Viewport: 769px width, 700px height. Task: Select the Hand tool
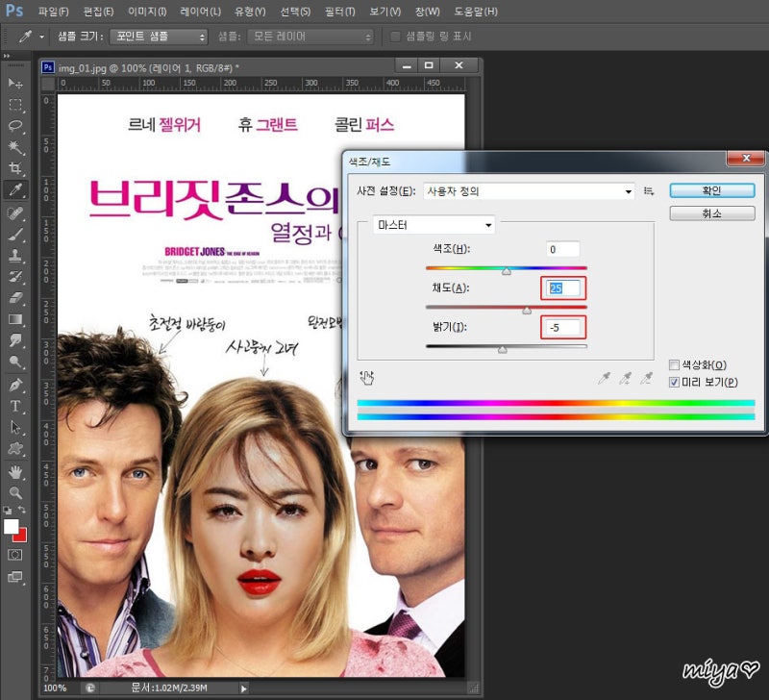15,472
